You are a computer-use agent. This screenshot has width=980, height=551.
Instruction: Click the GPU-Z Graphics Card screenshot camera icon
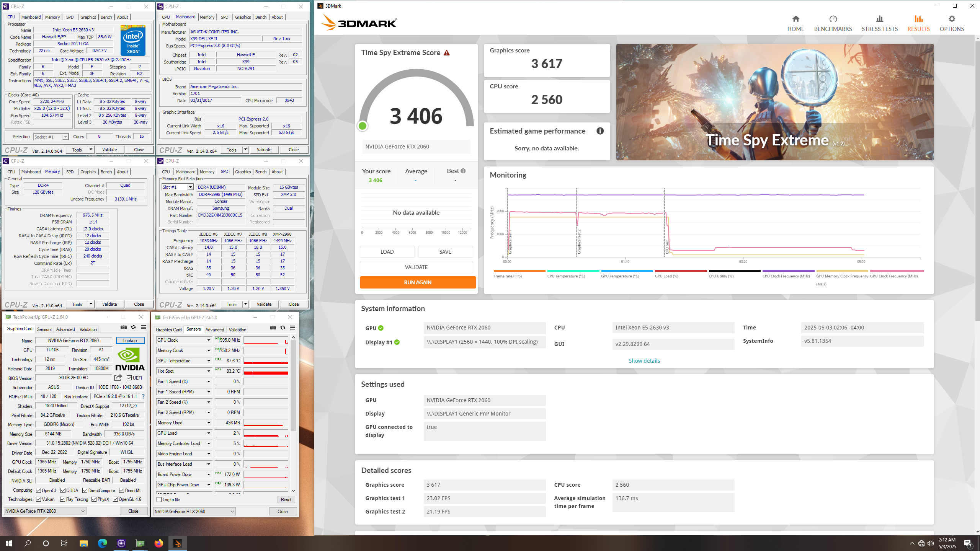124,327
